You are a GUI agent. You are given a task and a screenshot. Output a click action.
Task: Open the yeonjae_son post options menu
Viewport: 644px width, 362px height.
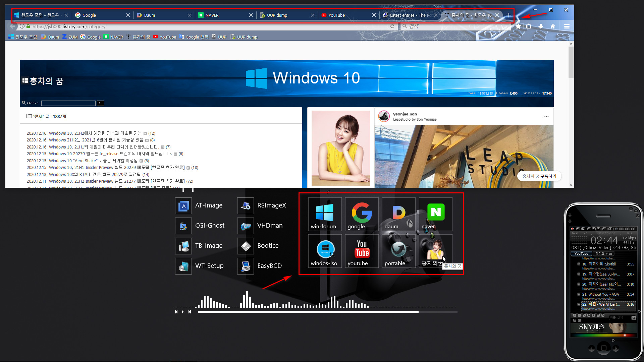(x=546, y=116)
